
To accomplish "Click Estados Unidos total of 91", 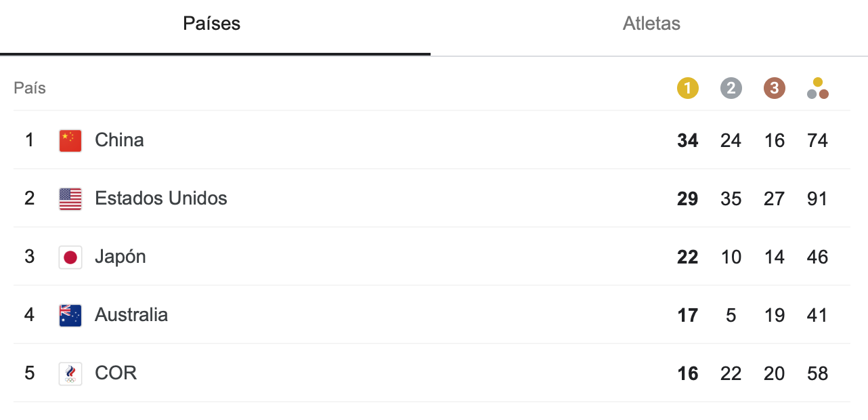I will coord(818,198).
